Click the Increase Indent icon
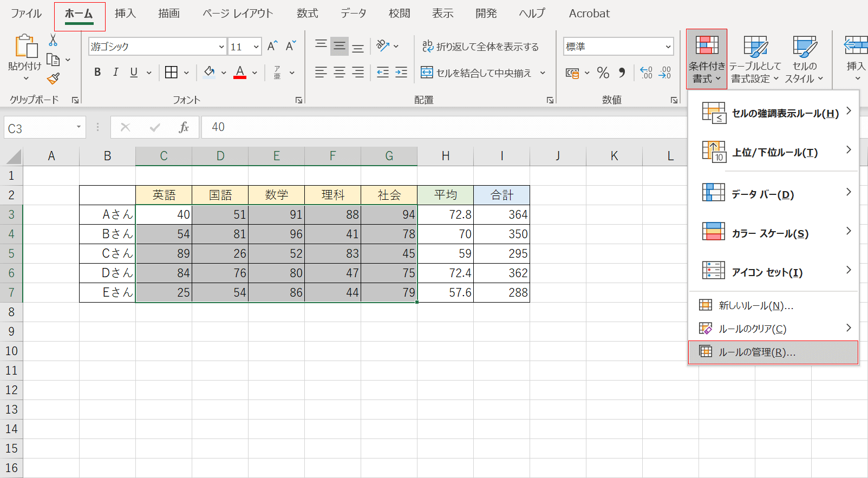Image resolution: width=868 pixels, height=478 pixels. click(401, 73)
